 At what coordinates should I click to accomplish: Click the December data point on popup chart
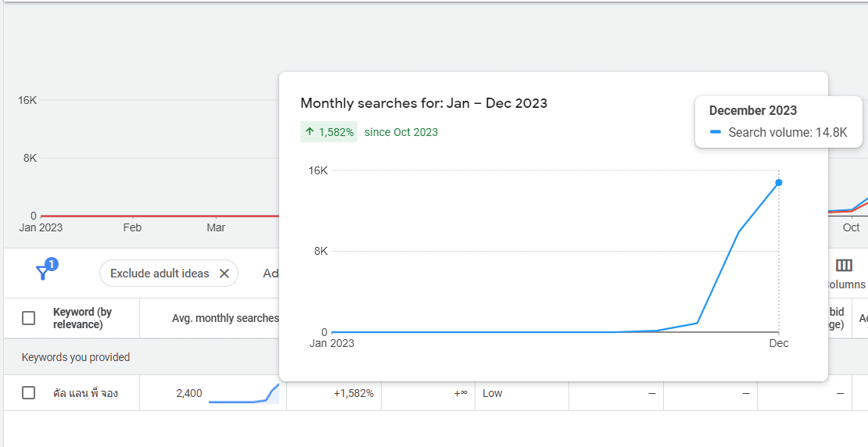pyautogui.click(x=779, y=183)
